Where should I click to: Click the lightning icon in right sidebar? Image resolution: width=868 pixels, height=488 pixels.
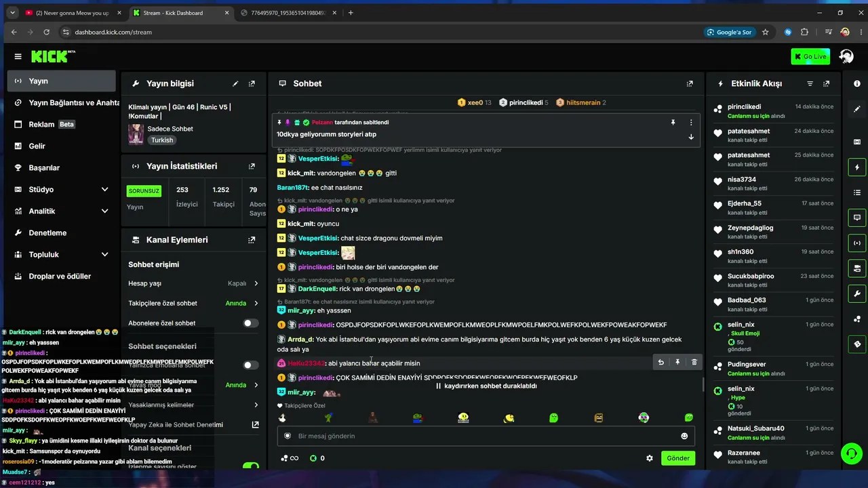click(x=857, y=167)
